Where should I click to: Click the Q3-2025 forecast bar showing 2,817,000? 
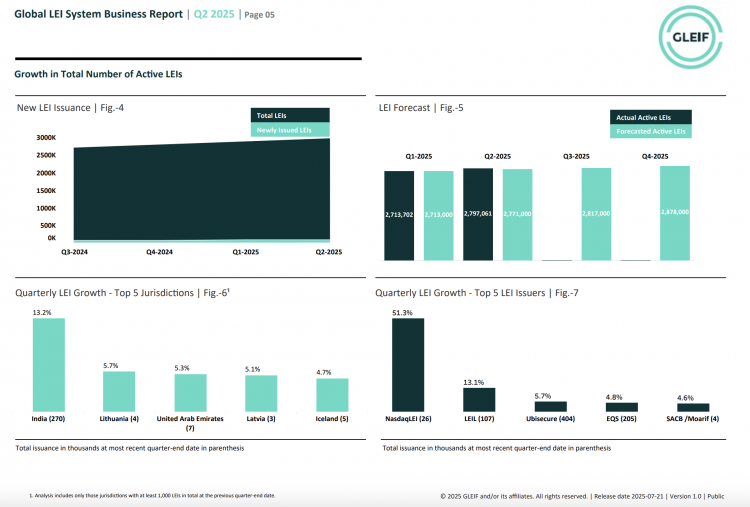coord(596,214)
